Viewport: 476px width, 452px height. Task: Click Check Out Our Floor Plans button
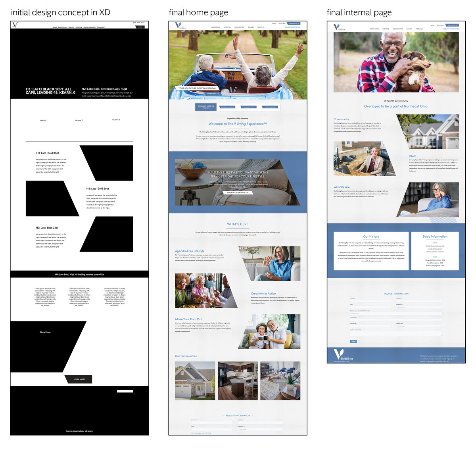[238, 192]
